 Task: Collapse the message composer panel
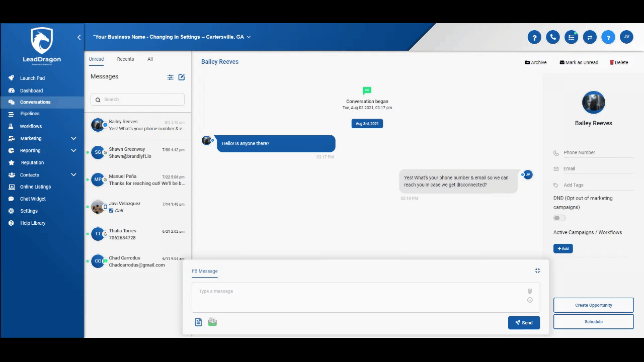(x=537, y=271)
